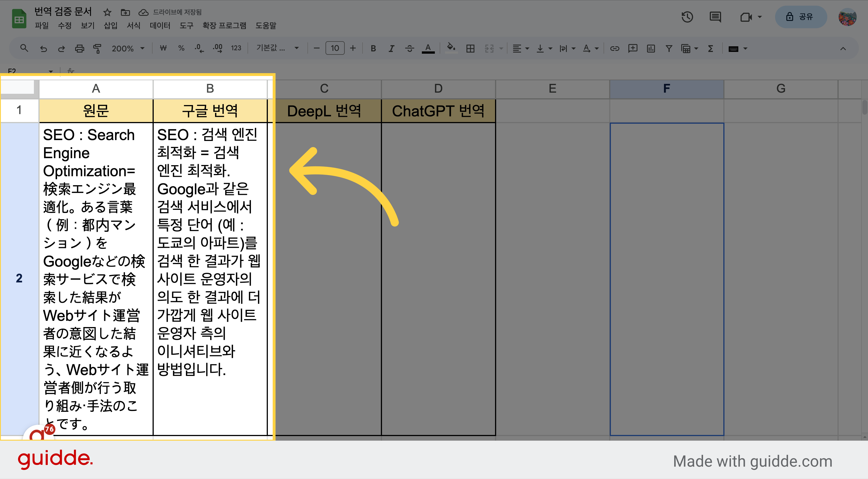Increase font size with plus button
Screen dimensions: 868x479
click(353, 48)
